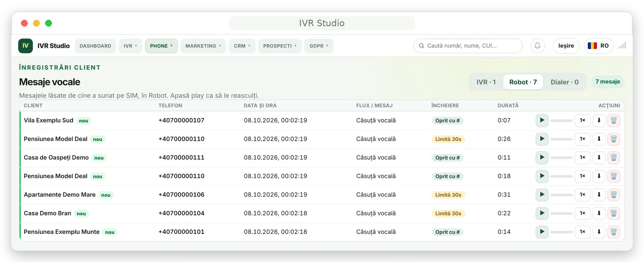Download the Vila Exemplu Sud recording
The height and width of the screenshot is (262, 644).
[599, 121]
